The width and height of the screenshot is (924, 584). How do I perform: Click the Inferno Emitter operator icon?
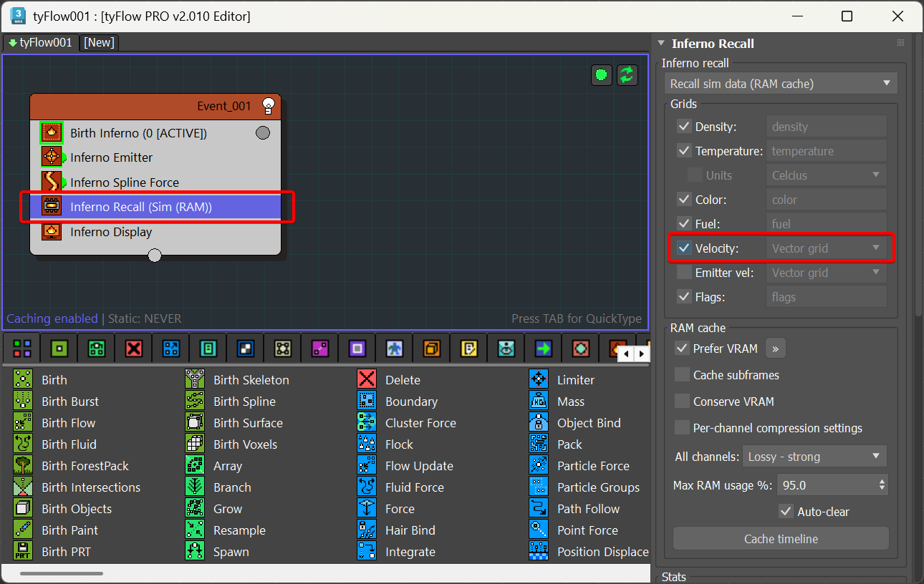[52, 157]
